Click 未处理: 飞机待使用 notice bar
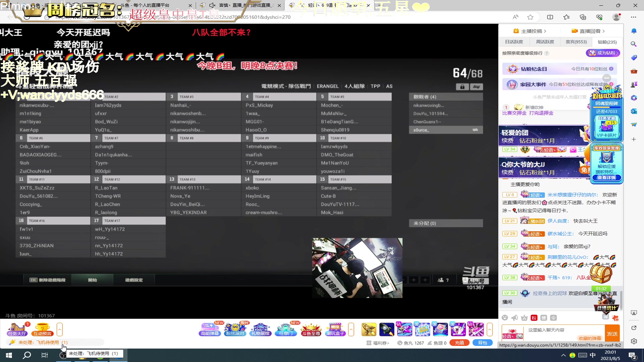The image size is (644, 362). point(56,342)
